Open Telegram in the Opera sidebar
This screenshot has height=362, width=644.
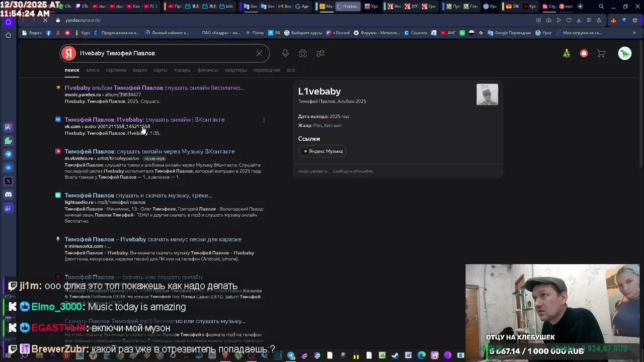[8, 154]
